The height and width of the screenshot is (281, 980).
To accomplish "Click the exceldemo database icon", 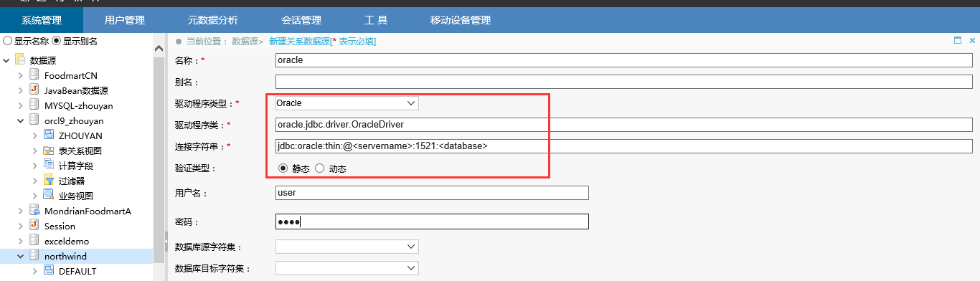I will click(34, 241).
